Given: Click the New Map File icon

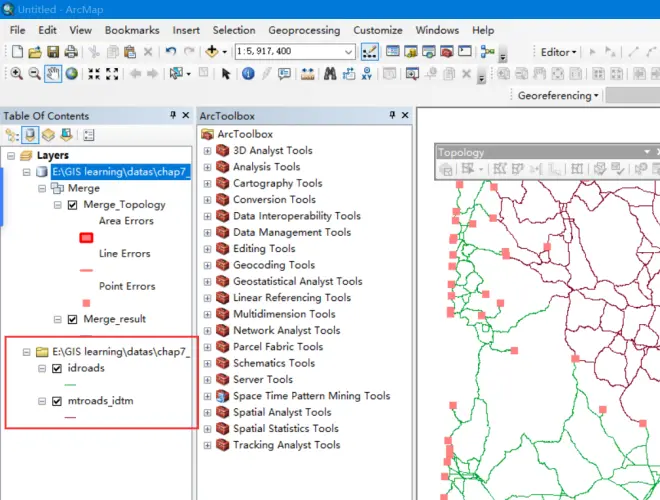Looking at the screenshot, I should 17,52.
